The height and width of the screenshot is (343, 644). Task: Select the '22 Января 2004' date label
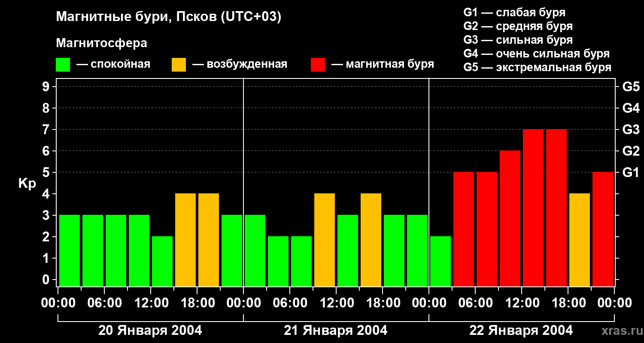pyautogui.click(x=521, y=331)
